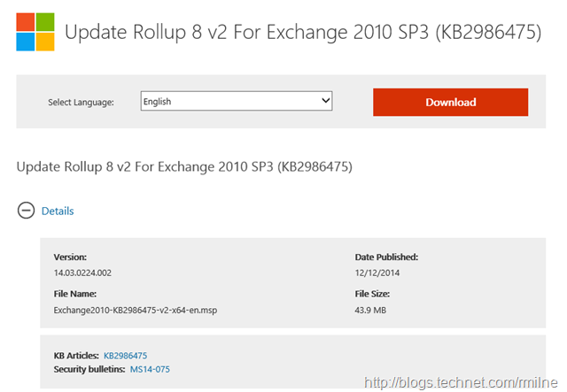This screenshot has height=392, width=567.
Task: Click the red Download button
Action: pos(451,103)
